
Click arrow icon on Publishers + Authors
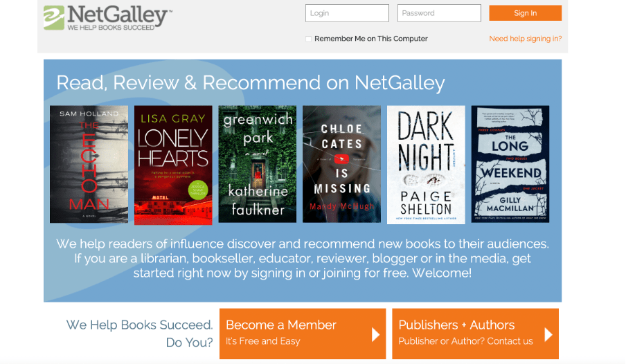pyautogui.click(x=548, y=334)
